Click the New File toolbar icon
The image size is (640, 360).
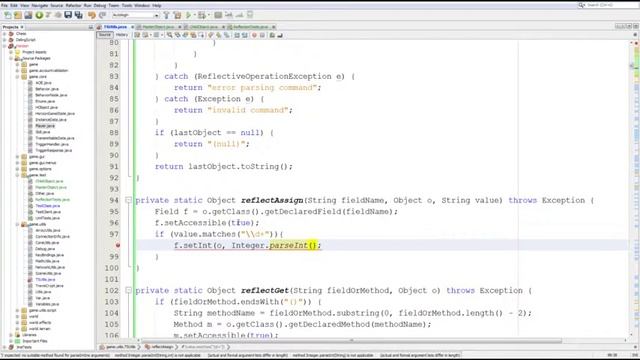pyautogui.click(x=8, y=15)
